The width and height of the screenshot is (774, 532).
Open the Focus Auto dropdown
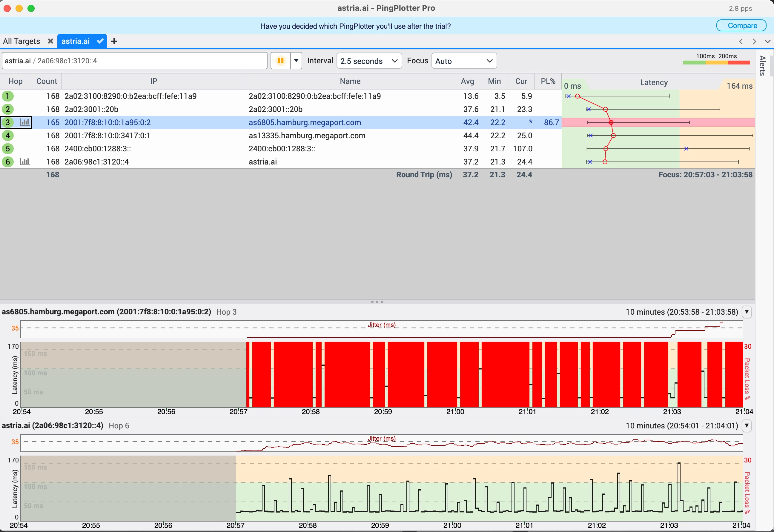pos(464,61)
